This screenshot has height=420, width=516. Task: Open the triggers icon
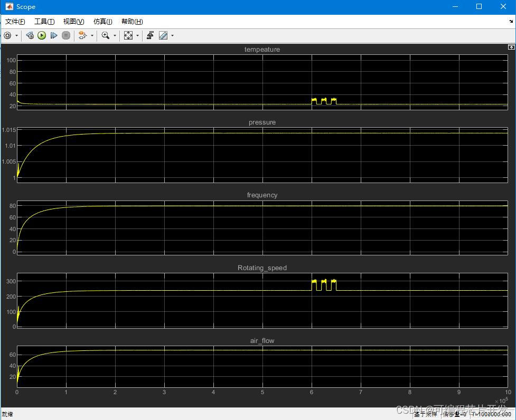pyautogui.click(x=150, y=35)
